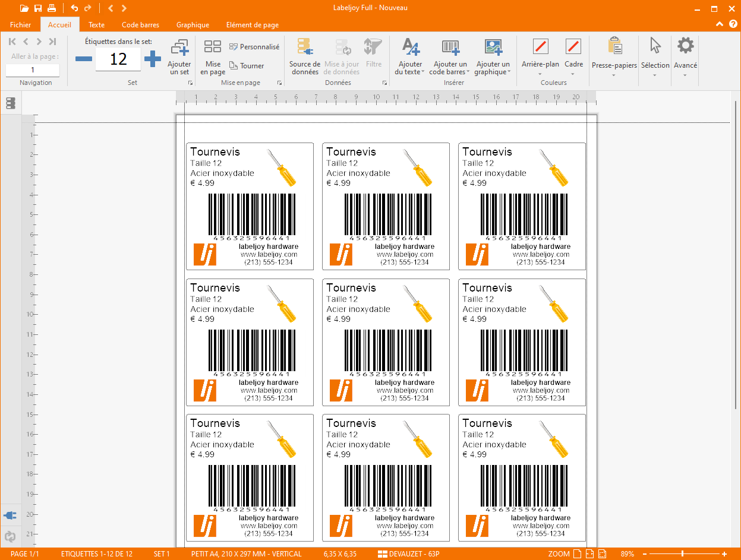Viewport: 741px width, 560px height.
Task: Expand the Ajouter un graphique dropdown arrow
Action: (x=509, y=72)
